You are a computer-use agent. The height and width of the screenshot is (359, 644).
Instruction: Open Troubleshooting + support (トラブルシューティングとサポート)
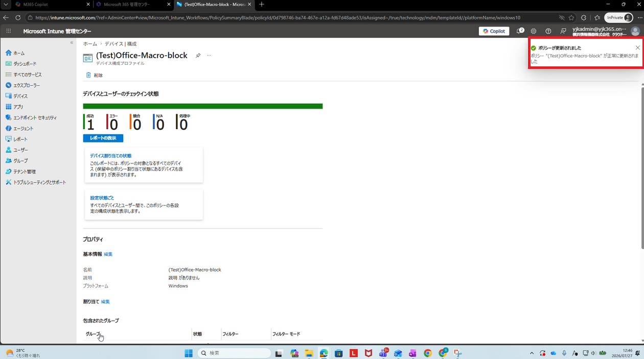36,182
